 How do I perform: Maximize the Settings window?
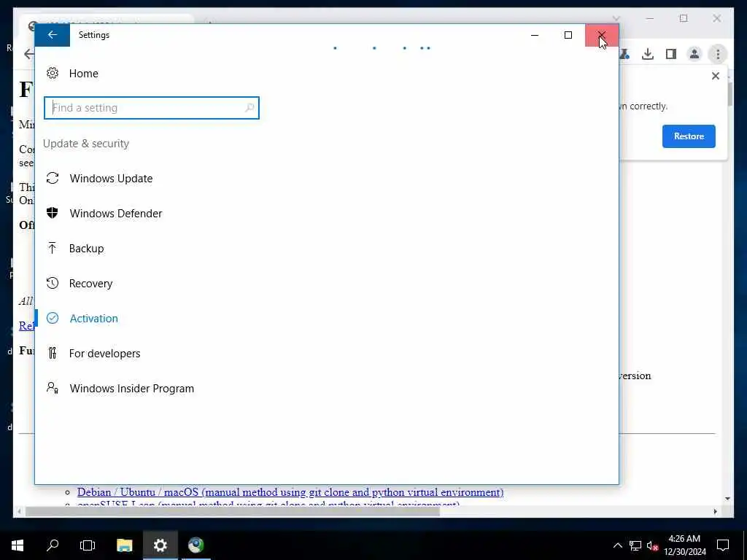(568, 35)
